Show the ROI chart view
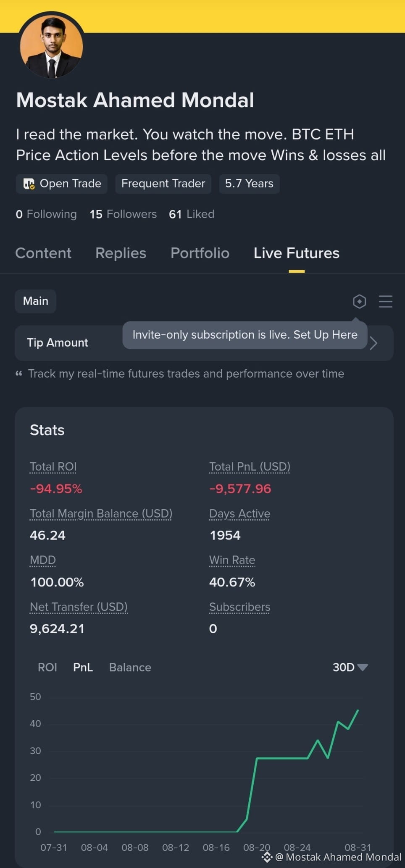 tap(47, 667)
